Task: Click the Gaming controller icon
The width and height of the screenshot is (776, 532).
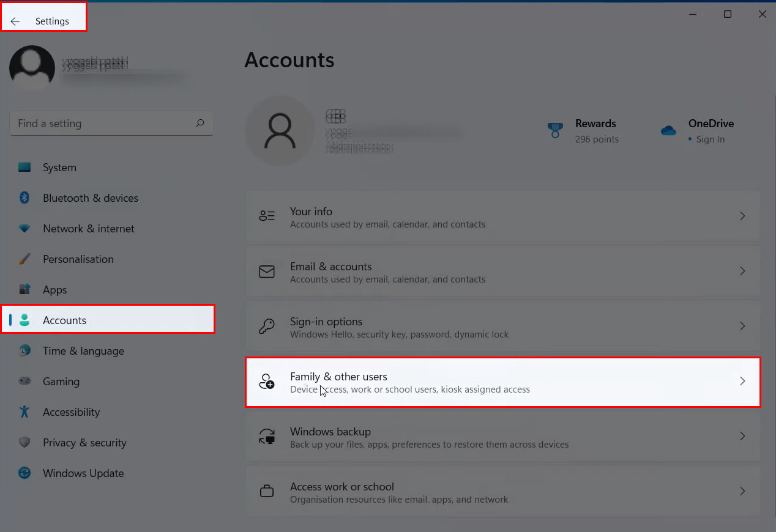Action: (24, 382)
